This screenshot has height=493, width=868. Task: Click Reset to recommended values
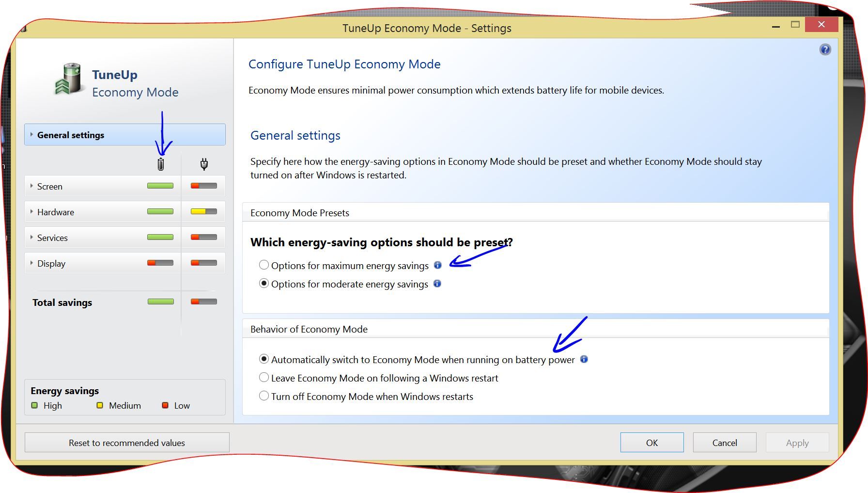click(127, 443)
